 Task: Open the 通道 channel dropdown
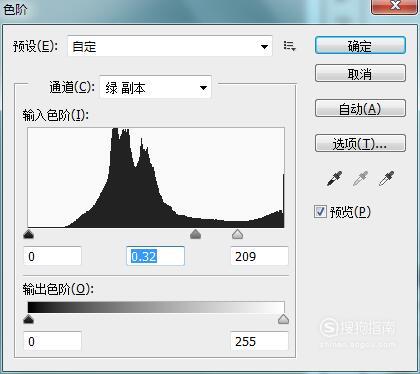pos(155,88)
